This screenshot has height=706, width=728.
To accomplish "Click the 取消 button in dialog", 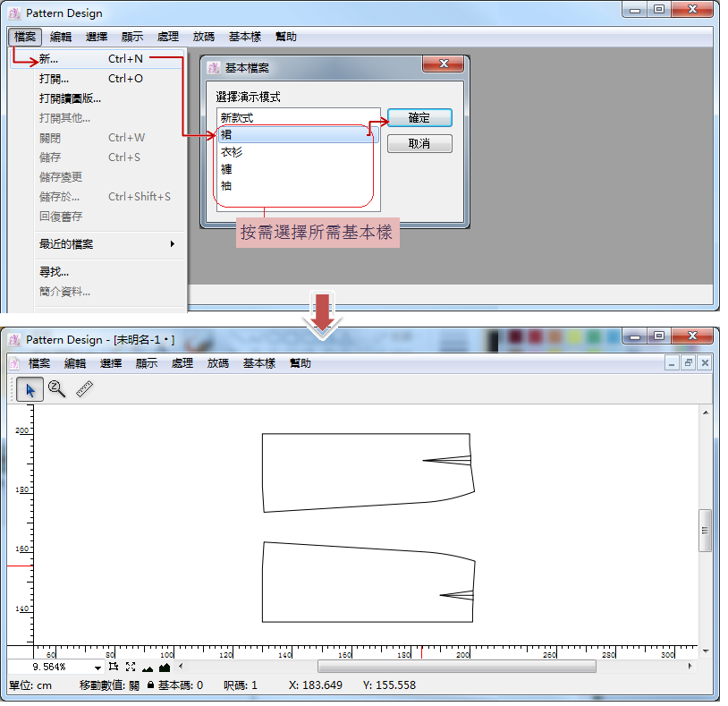I will [x=419, y=143].
